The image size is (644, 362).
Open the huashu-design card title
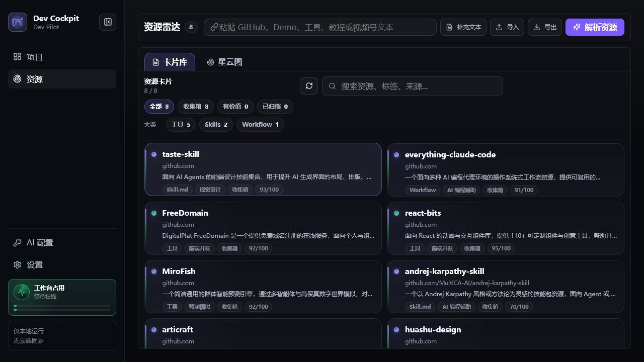pos(433,330)
